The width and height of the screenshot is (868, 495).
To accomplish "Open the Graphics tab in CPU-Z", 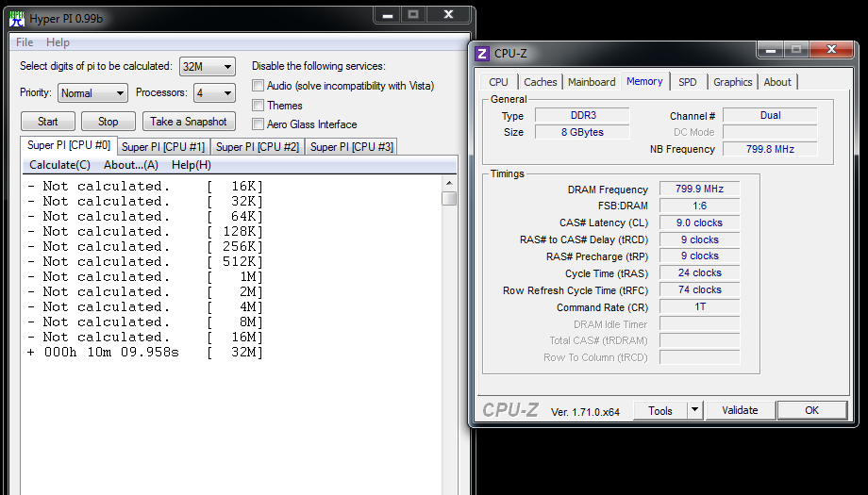I will 732,82.
